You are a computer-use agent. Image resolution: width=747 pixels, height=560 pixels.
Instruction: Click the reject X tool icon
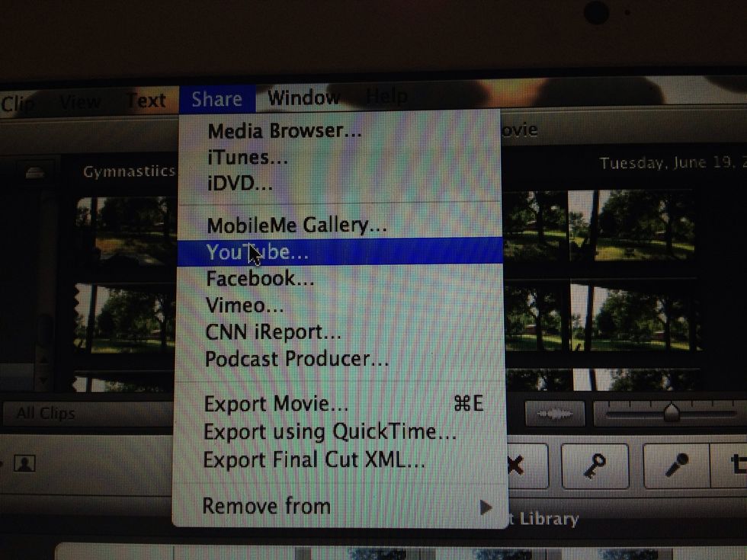pos(527,466)
